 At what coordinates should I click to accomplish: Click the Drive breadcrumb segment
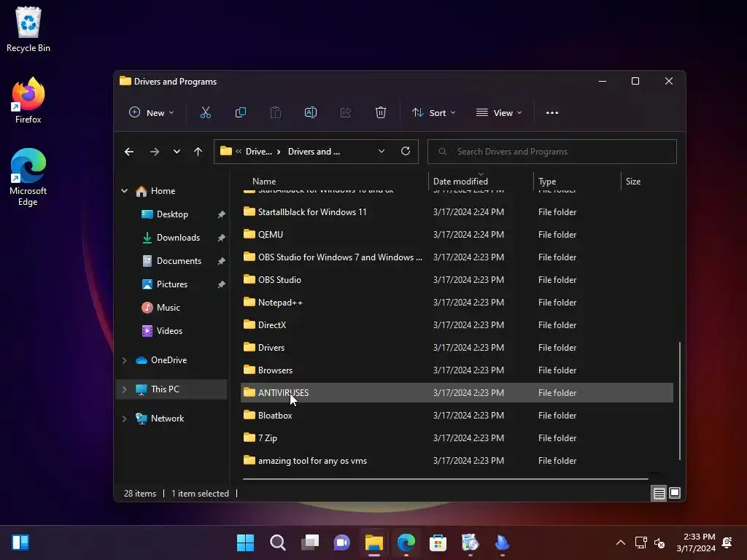tap(259, 152)
